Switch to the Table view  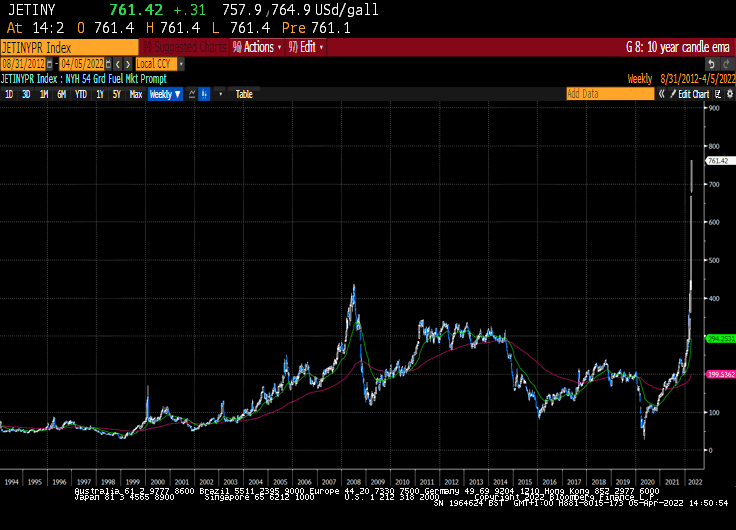[244, 94]
